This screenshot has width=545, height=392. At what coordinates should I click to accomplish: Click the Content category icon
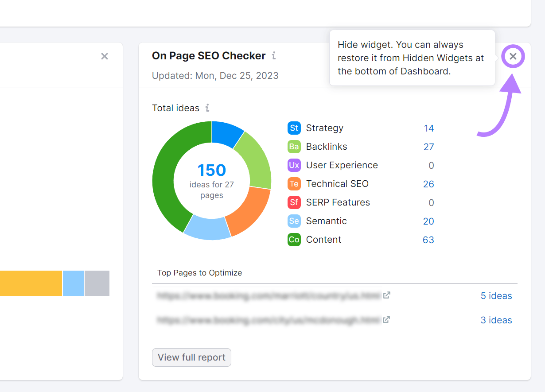click(294, 240)
